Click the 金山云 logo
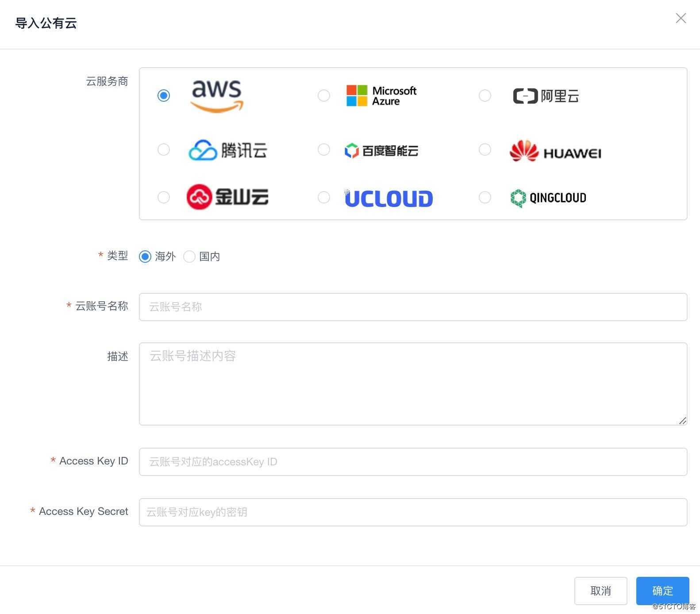 pos(227,197)
